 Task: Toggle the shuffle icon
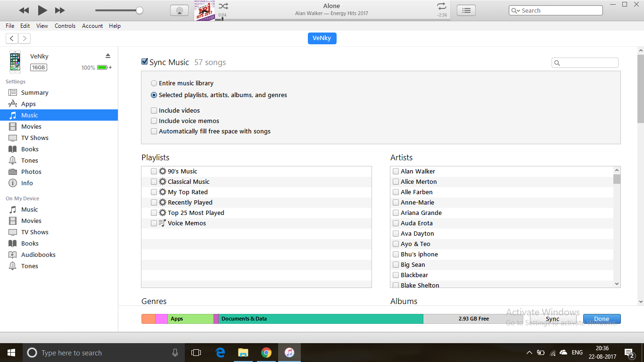223,6
